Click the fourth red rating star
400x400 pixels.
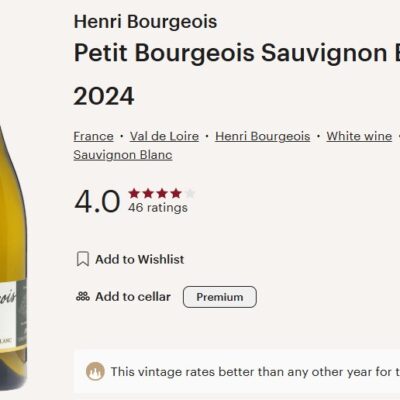[x=176, y=193]
